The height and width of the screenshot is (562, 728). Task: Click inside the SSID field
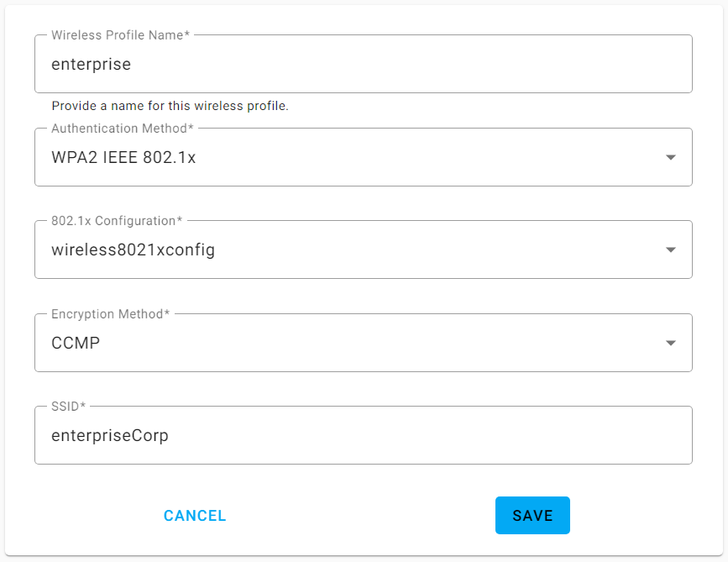coord(361,434)
